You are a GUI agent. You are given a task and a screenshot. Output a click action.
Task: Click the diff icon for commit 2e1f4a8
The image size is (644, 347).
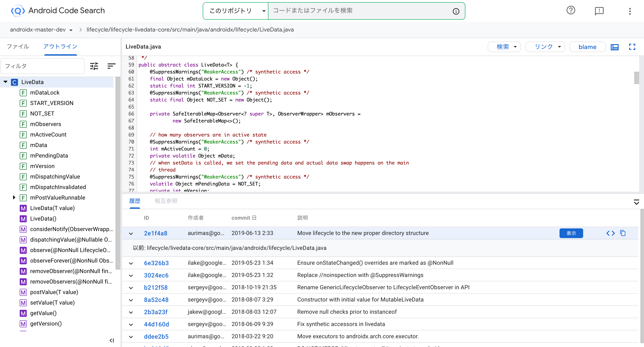[610, 233]
